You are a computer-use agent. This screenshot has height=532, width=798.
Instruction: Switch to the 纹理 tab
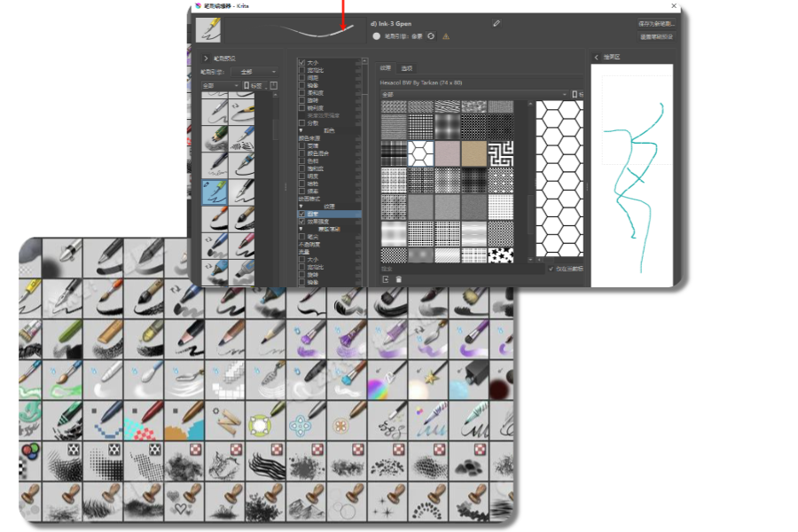tap(387, 67)
